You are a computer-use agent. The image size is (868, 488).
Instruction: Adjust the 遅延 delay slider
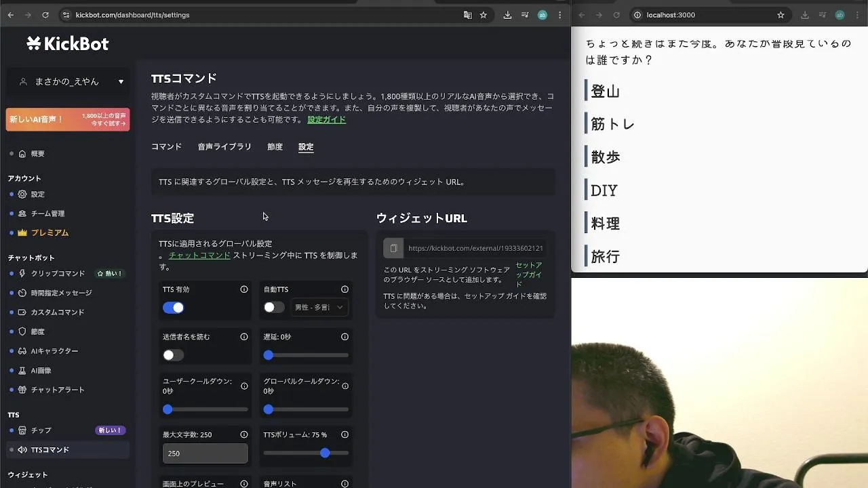click(x=306, y=355)
